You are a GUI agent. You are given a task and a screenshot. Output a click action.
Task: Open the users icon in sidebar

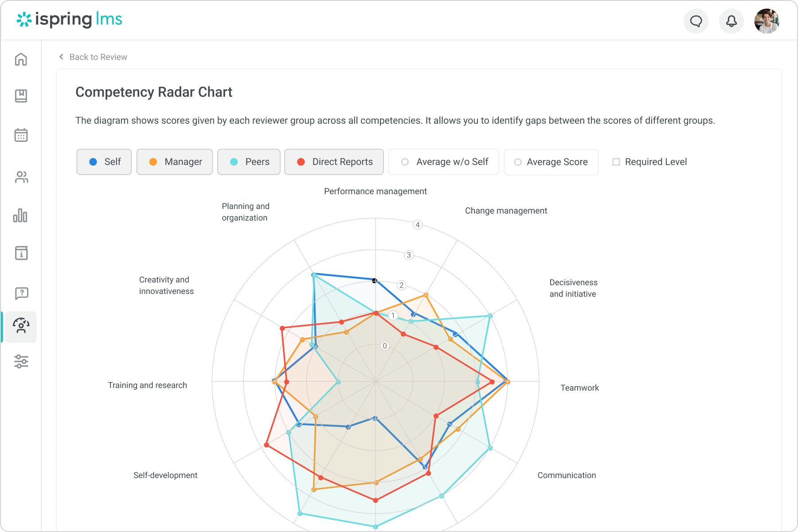point(21,177)
